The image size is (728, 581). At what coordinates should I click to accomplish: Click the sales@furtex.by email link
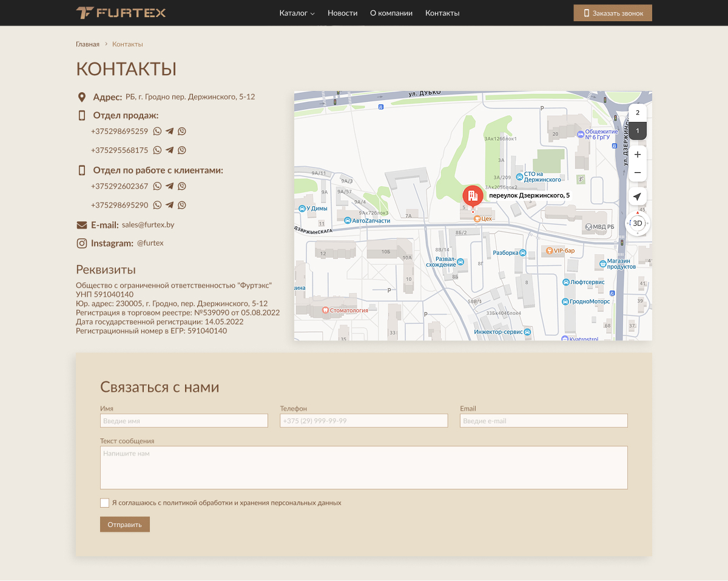coord(148,225)
